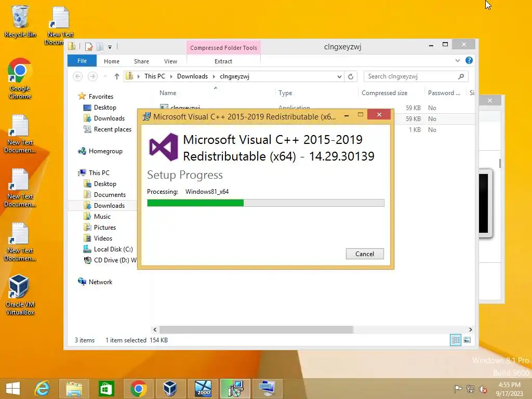Image resolution: width=532 pixels, height=399 pixels.
Task: Launch Google Chrome from the desktop shortcut
Action: (x=20, y=79)
